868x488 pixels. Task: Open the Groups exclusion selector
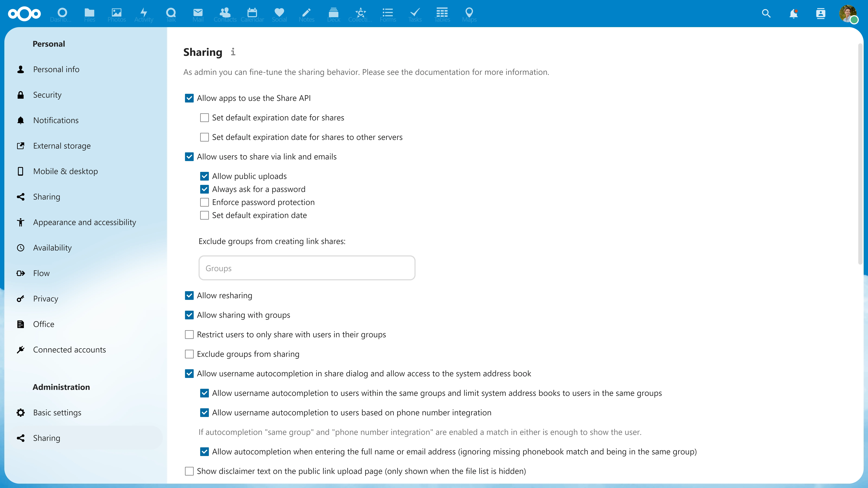click(307, 268)
